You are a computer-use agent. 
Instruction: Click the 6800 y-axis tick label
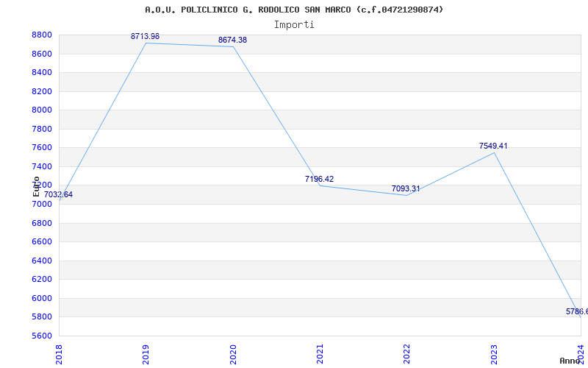click(x=42, y=224)
